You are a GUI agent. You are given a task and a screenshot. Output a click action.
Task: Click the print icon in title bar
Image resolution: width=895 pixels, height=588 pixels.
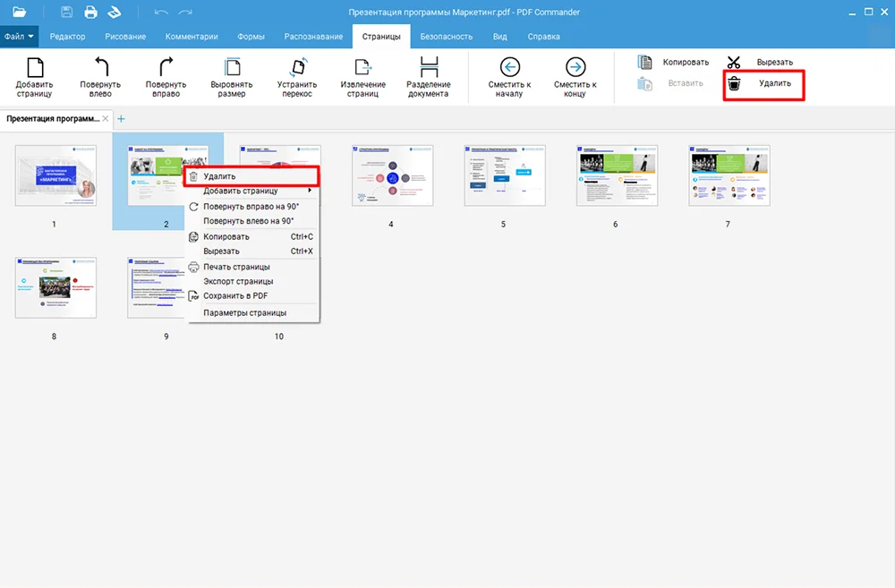(x=90, y=12)
